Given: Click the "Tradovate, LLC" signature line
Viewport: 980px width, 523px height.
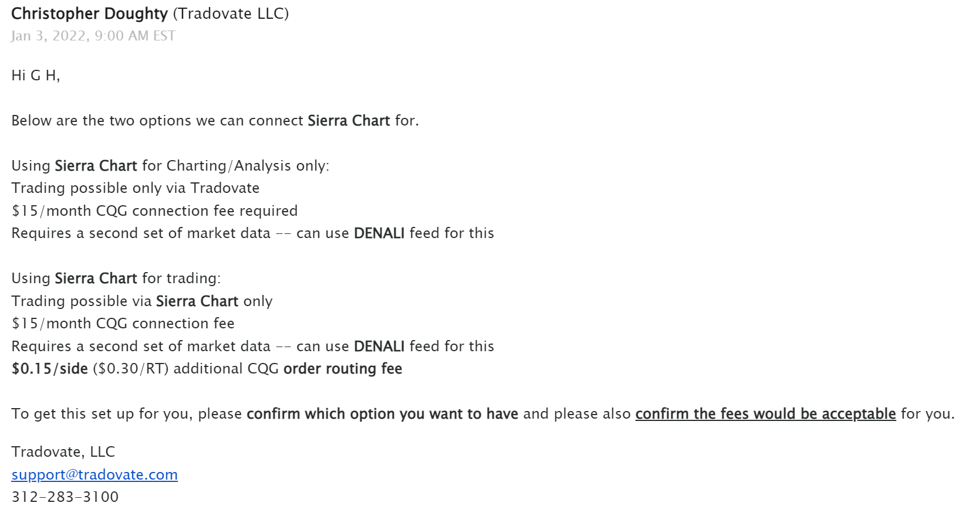Looking at the screenshot, I should click(63, 452).
